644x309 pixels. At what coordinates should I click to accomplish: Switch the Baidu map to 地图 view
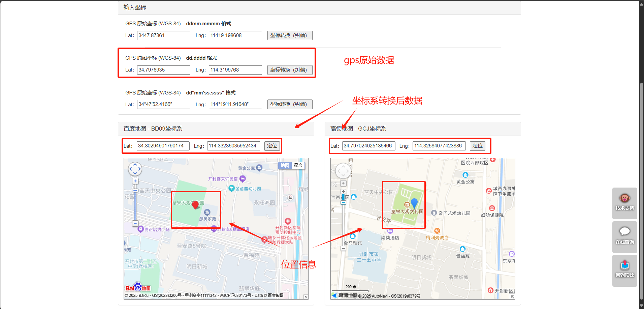(x=285, y=165)
